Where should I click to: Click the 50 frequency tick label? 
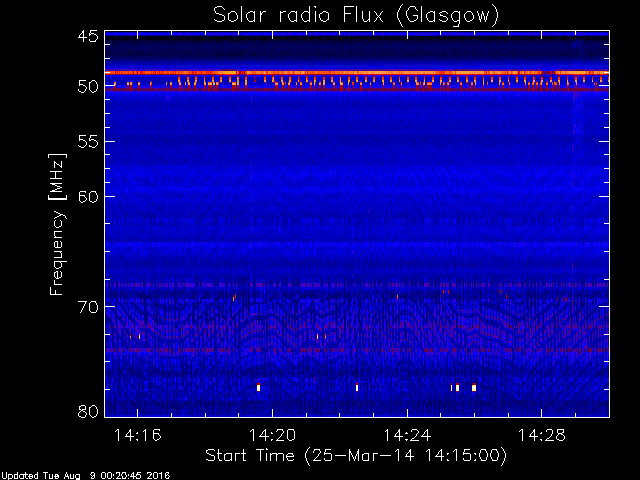88,87
